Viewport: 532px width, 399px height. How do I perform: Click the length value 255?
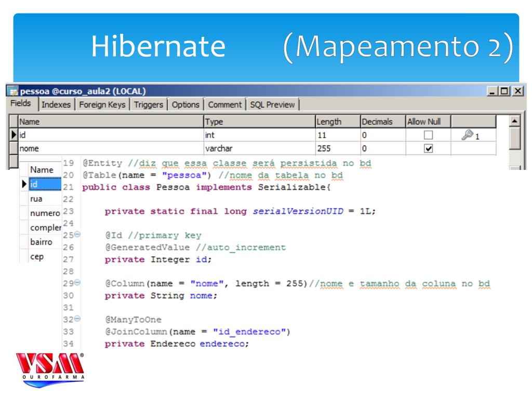(x=338, y=148)
